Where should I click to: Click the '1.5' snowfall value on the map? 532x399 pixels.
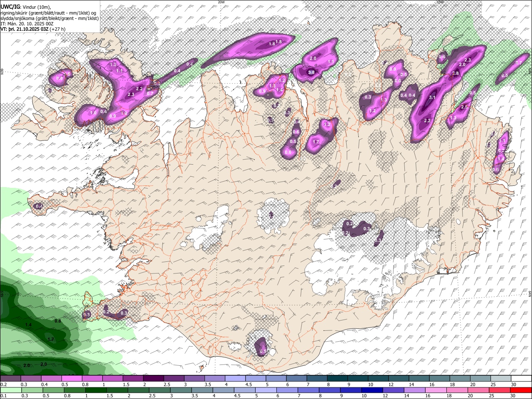tap(272, 86)
